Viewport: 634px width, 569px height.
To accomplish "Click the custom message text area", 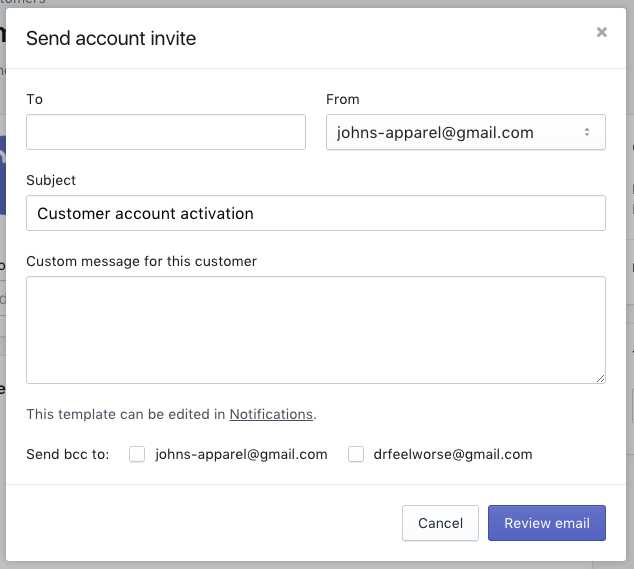I will [x=316, y=330].
